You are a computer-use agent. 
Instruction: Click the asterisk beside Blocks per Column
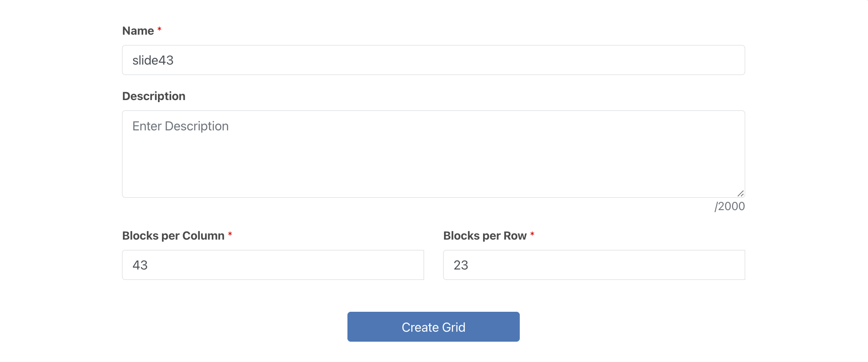[230, 234]
